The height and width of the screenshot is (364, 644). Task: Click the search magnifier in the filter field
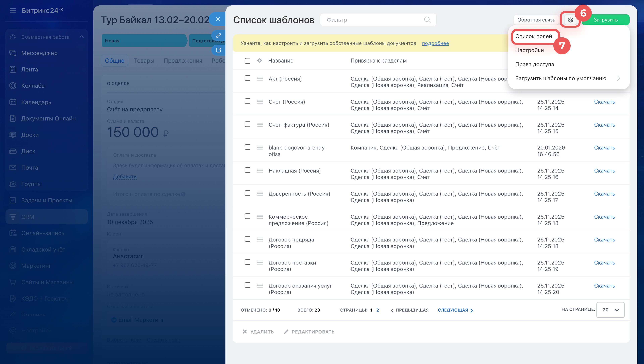pos(427,20)
